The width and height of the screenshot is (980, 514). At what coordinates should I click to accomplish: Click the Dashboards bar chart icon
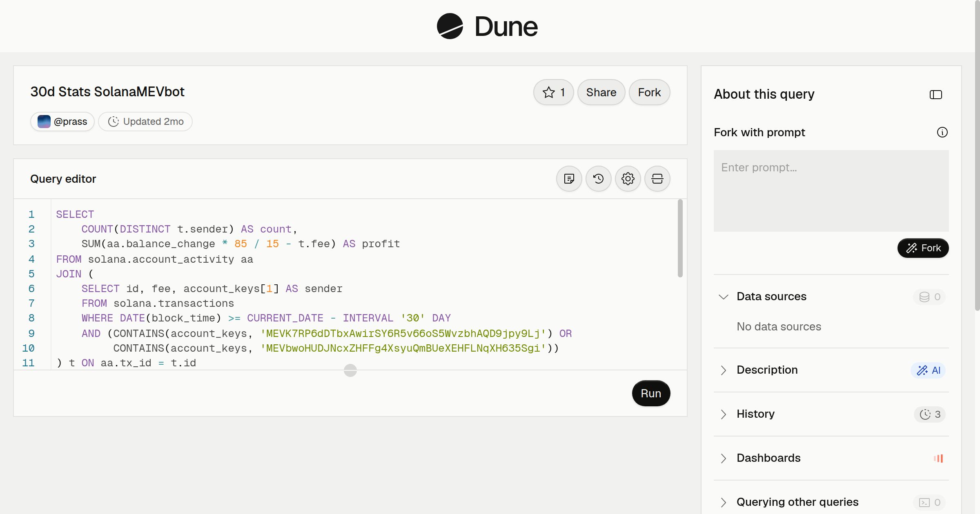(938, 458)
